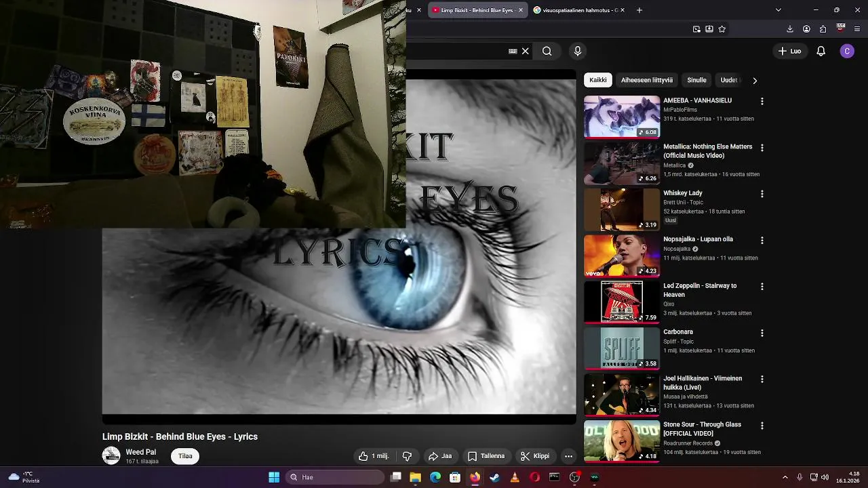
Task: Close the Limp Bizkit tab
Action: (x=521, y=10)
